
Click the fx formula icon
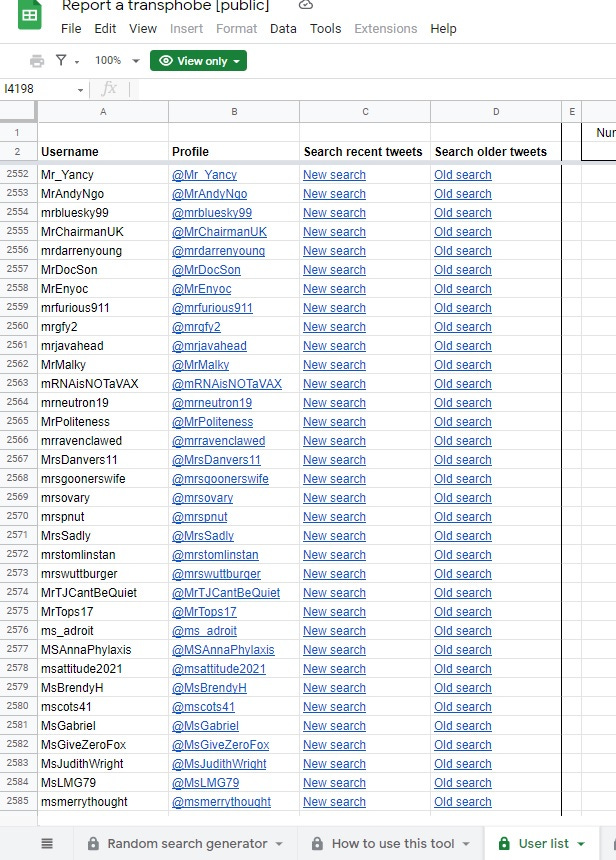click(x=109, y=88)
